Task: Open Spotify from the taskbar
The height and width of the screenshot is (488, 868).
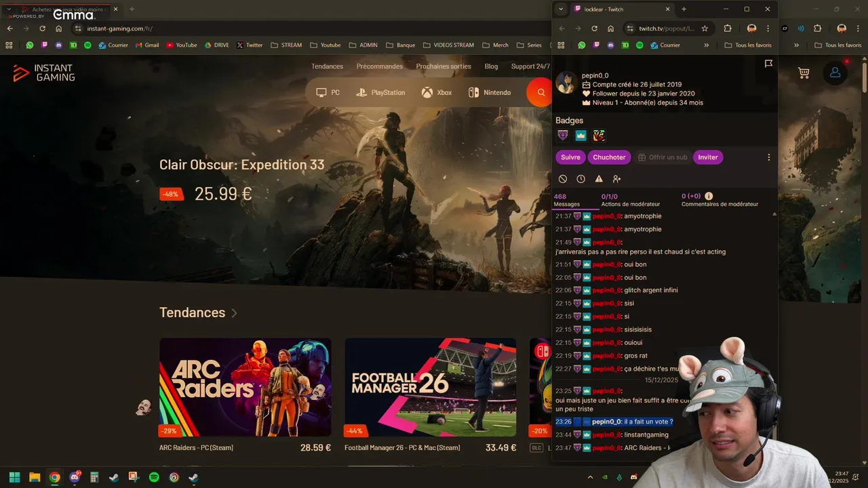Action: [x=154, y=477]
